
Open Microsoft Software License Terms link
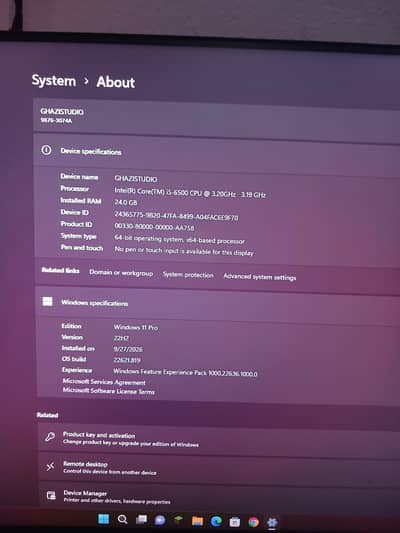tap(108, 391)
